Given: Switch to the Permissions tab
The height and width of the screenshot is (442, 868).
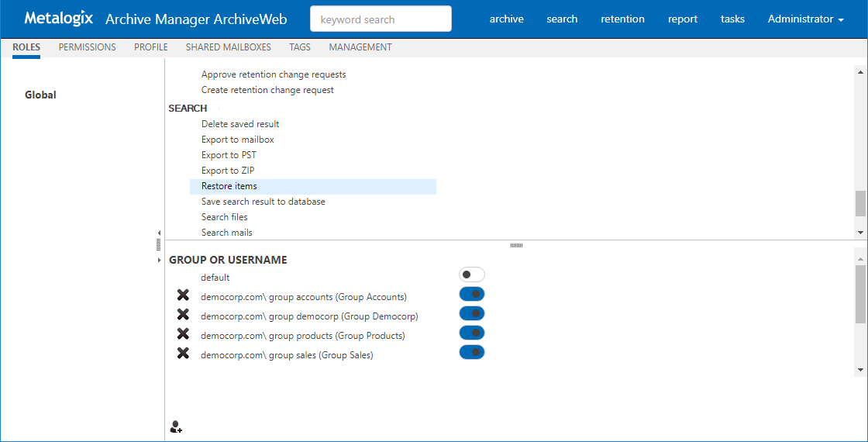Looking at the screenshot, I should [x=87, y=47].
